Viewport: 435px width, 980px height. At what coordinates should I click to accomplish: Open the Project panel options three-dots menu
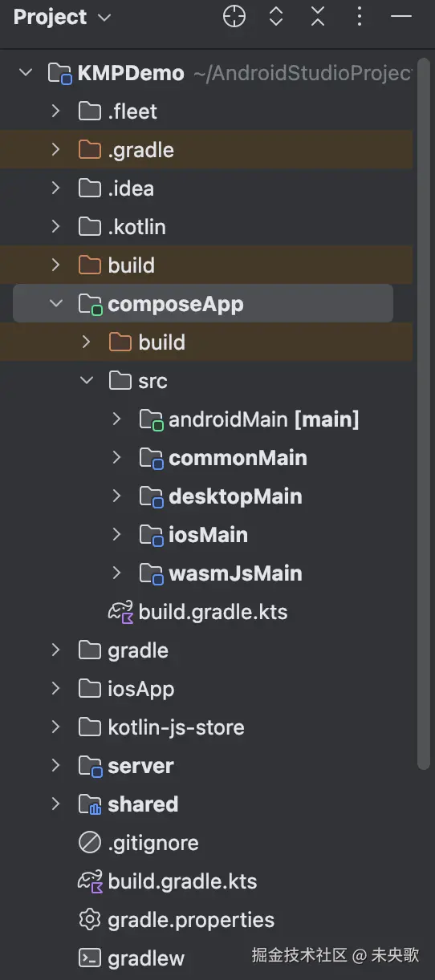pos(359,16)
